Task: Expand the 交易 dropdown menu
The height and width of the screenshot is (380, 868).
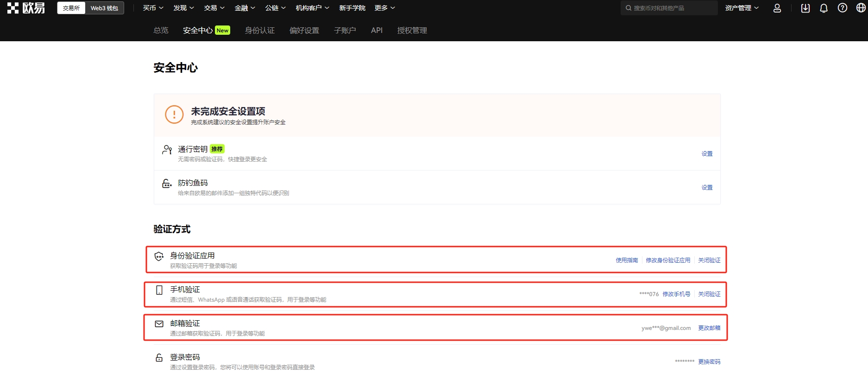Action: point(214,8)
